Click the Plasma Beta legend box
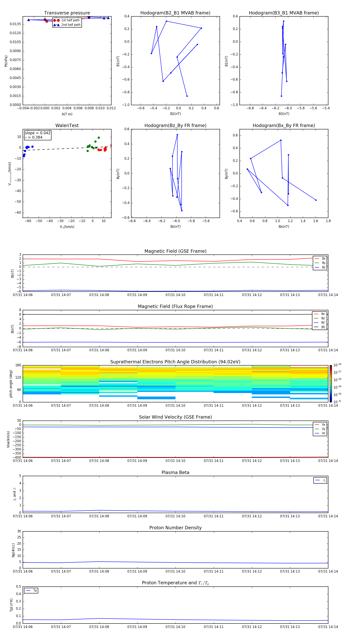Viewport: 351px width, 644px height. click(320, 480)
